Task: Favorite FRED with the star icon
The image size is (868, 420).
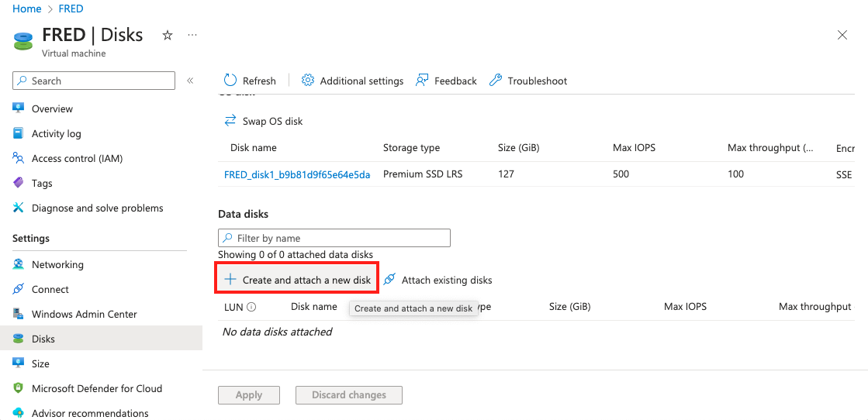Action: [167, 36]
